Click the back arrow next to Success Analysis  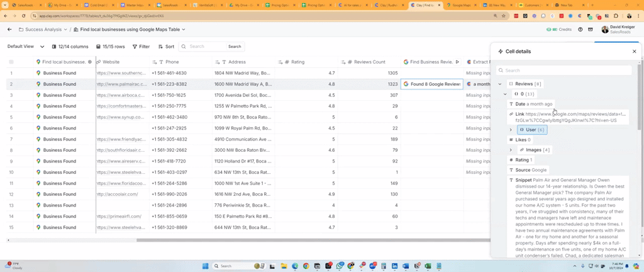tap(9, 30)
